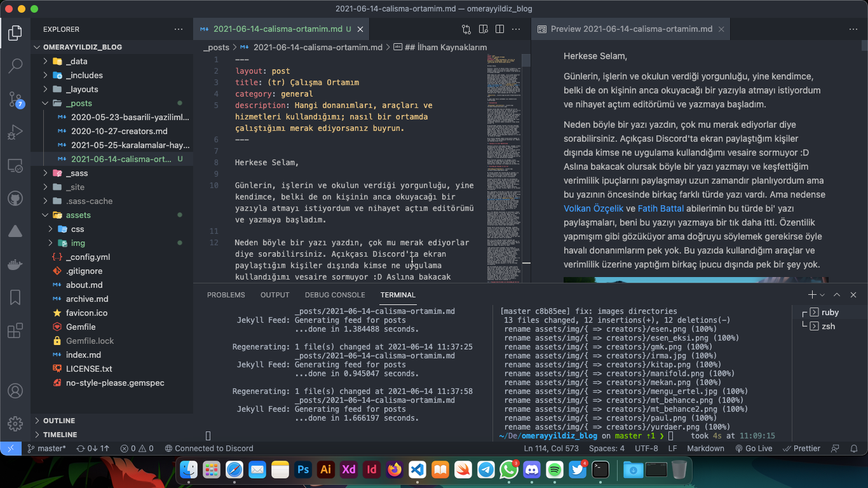The image size is (868, 488).
Task: Open the Search view in the activity bar
Action: point(15,65)
